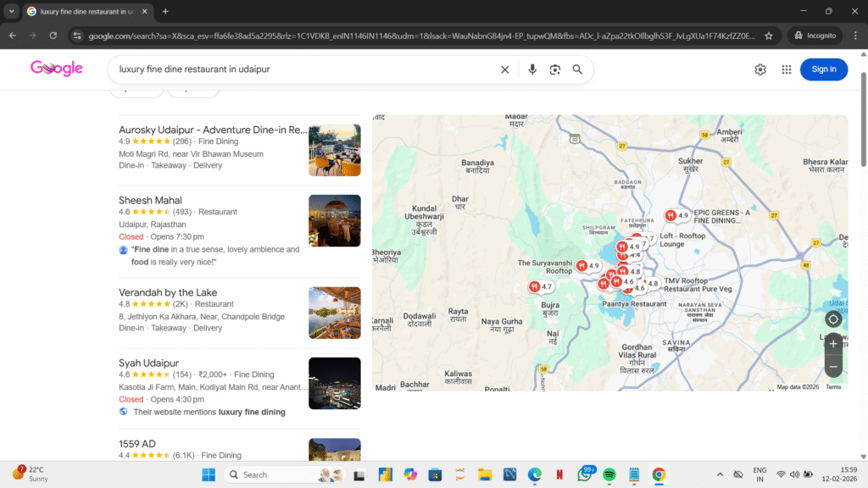The width and height of the screenshot is (868, 488).
Task: Clear the search query with X
Action: point(505,69)
